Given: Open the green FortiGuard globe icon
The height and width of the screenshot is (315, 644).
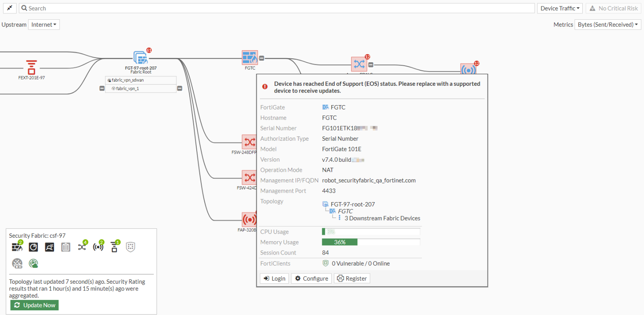Looking at the screenshot, I should 33,263.
